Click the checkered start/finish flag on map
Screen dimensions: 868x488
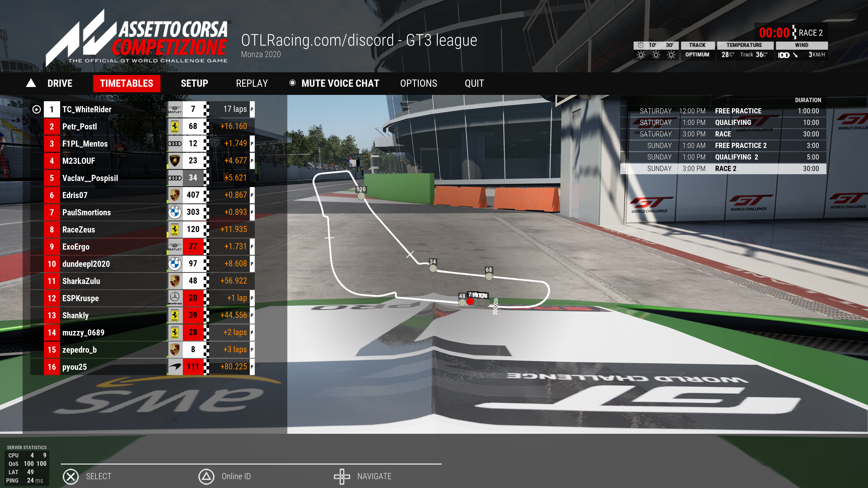(495, 306)
